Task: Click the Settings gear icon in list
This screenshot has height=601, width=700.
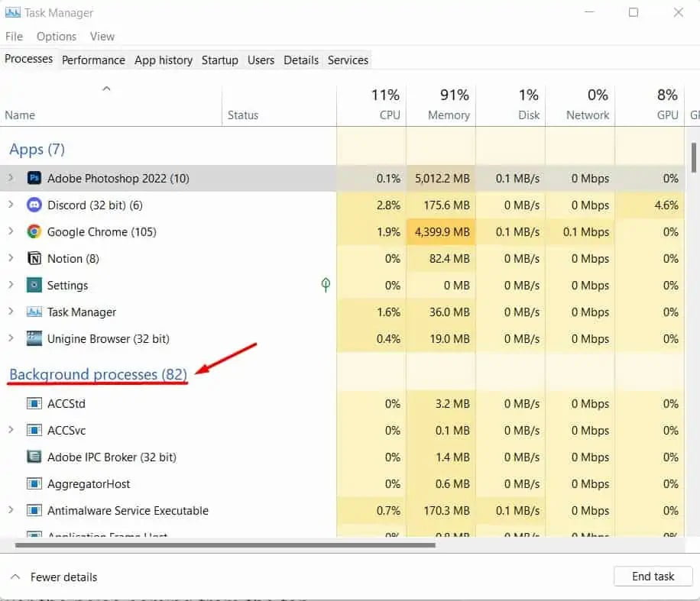Action: [x=34, y=285]
